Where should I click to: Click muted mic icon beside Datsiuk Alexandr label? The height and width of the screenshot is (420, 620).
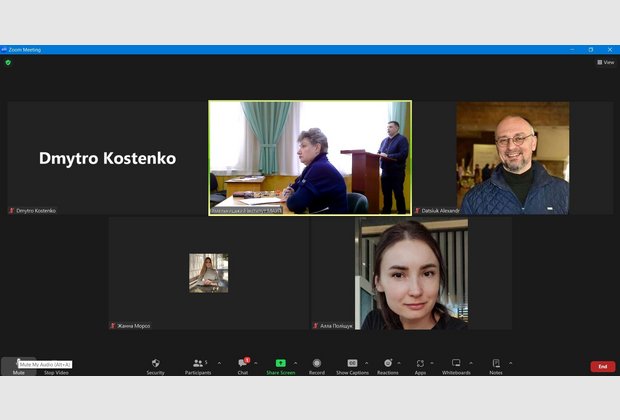click(x=417, y=211)
